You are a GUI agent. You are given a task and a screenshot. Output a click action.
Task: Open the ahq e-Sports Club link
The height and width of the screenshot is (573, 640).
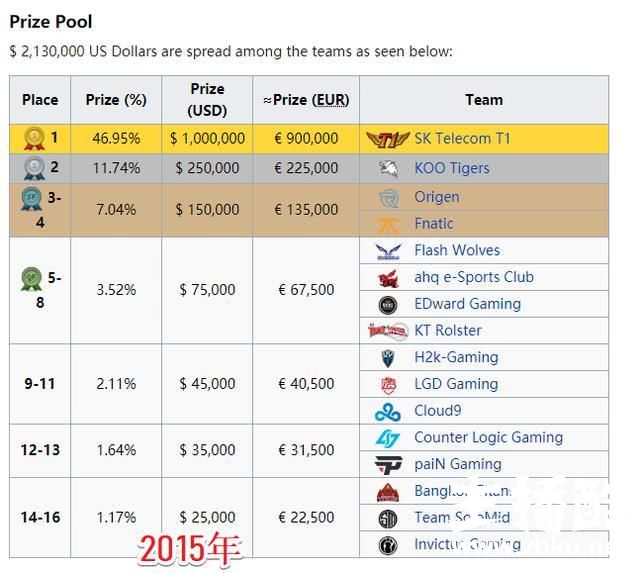coord(474,277)
